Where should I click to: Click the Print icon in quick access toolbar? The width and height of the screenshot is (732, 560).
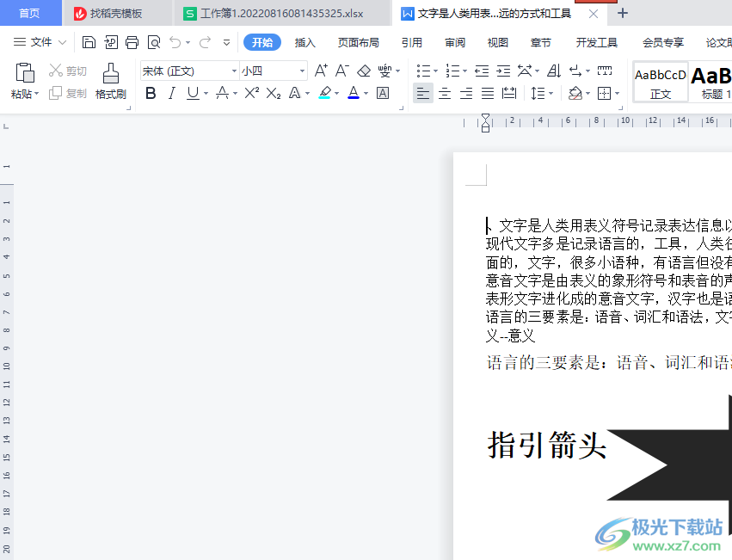[132, 42]
